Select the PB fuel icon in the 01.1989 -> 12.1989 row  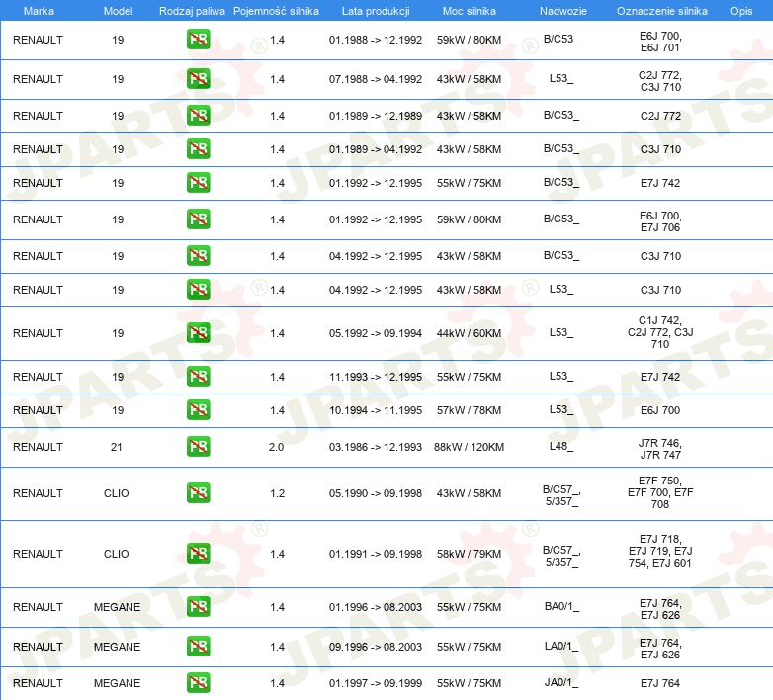click(198, 116)
